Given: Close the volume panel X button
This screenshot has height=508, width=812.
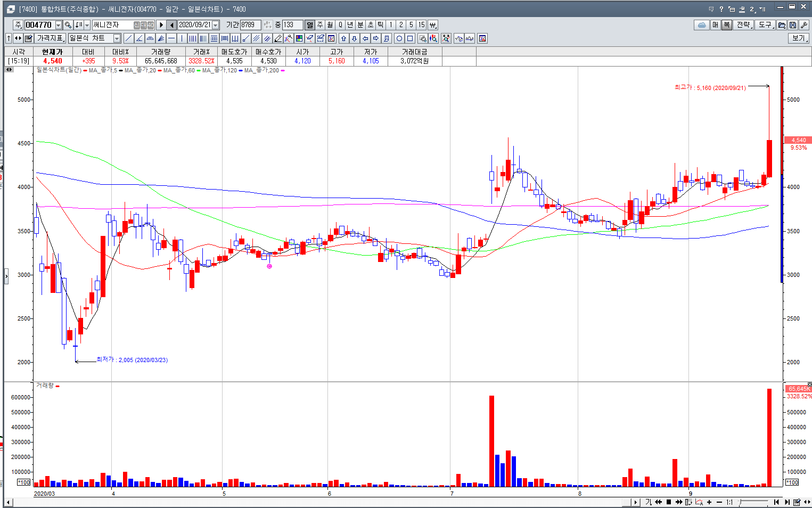Looking at the screenshot, I should pyautogui.click(x=809, y=384).
